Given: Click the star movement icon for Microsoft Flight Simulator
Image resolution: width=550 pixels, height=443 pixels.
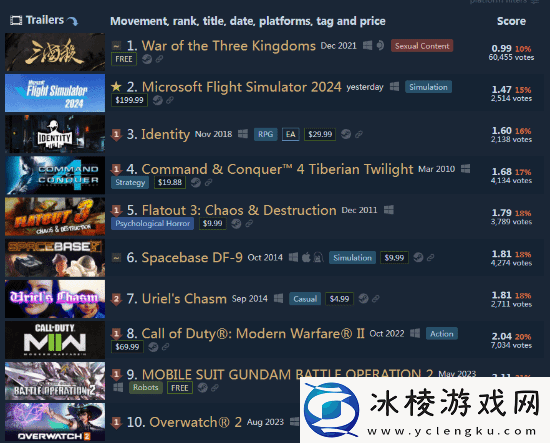Looking at the screenshot, I should point(116,86).
